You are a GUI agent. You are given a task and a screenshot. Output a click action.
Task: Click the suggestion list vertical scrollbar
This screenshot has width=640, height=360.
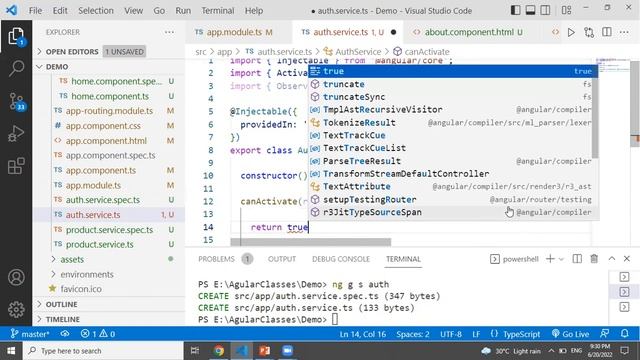click(595, 118)
